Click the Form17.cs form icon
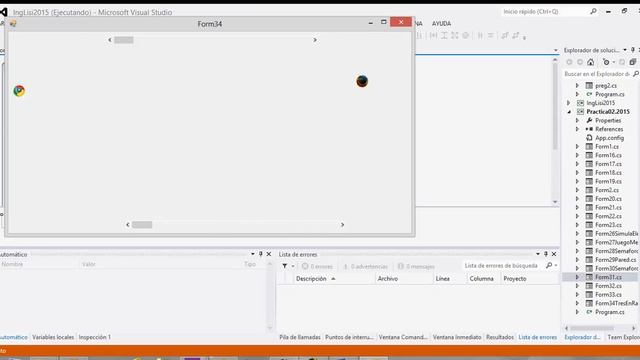The height and width of the screenshot is (360, 640). coord(589,164)
